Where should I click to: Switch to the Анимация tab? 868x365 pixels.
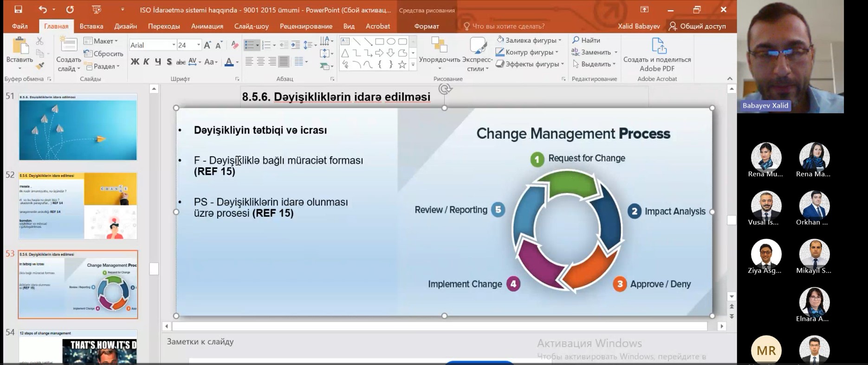tap(207, 26)
